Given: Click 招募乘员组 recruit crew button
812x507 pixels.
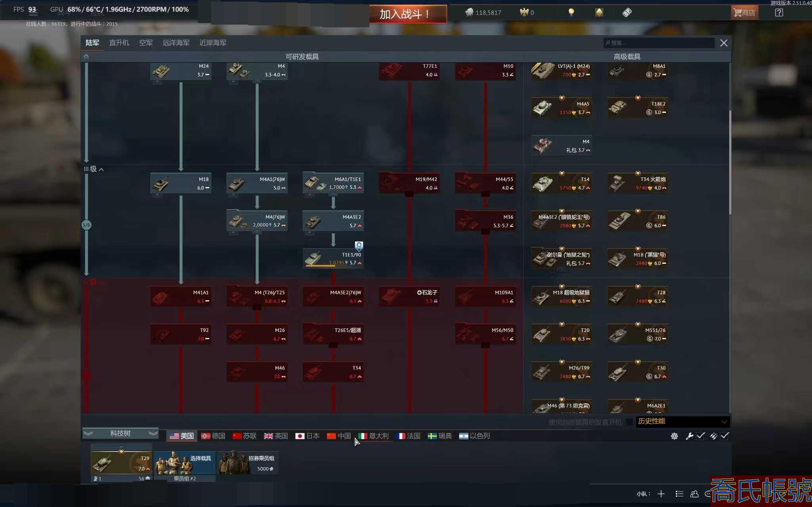Looking at the screenshot, I should (247, 463).
